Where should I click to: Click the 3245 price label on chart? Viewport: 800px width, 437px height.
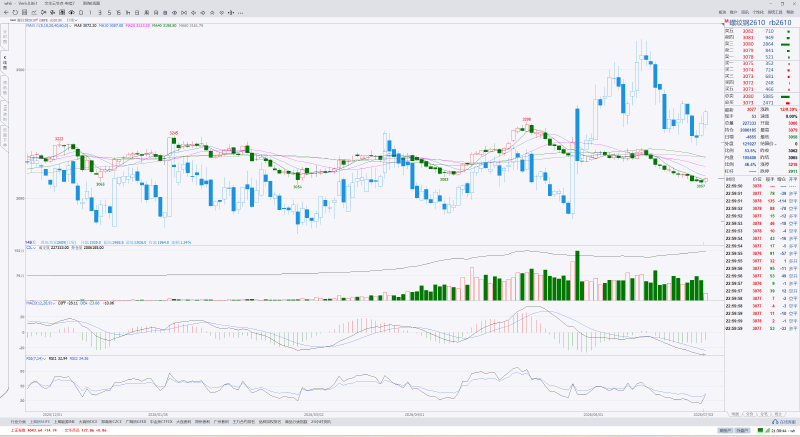coord(173,133)
